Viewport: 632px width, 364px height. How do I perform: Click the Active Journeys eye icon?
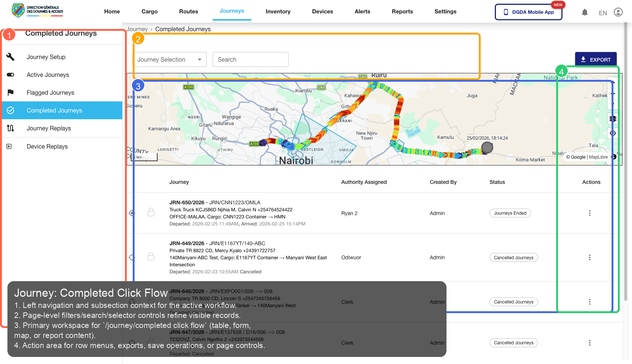point(10,75)
